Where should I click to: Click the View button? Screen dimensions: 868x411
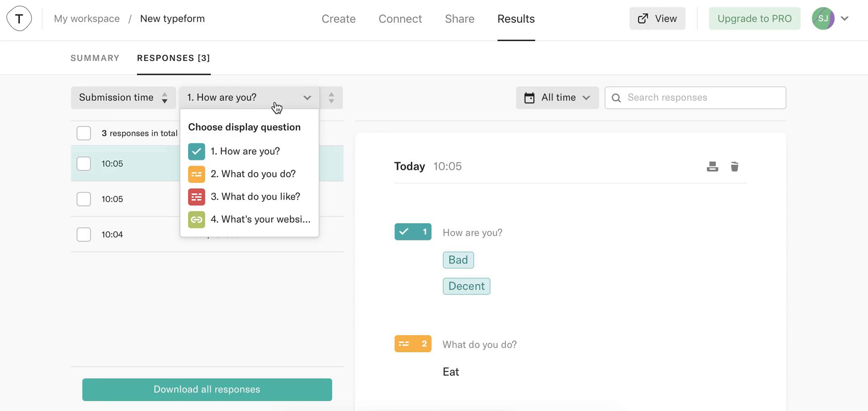(657, 19)
